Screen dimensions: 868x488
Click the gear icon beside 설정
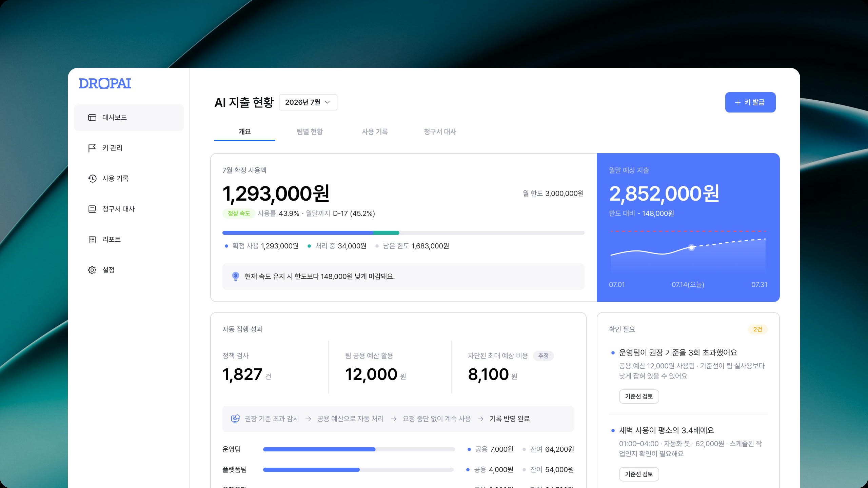pyautogui.click(x=92, y=270)
